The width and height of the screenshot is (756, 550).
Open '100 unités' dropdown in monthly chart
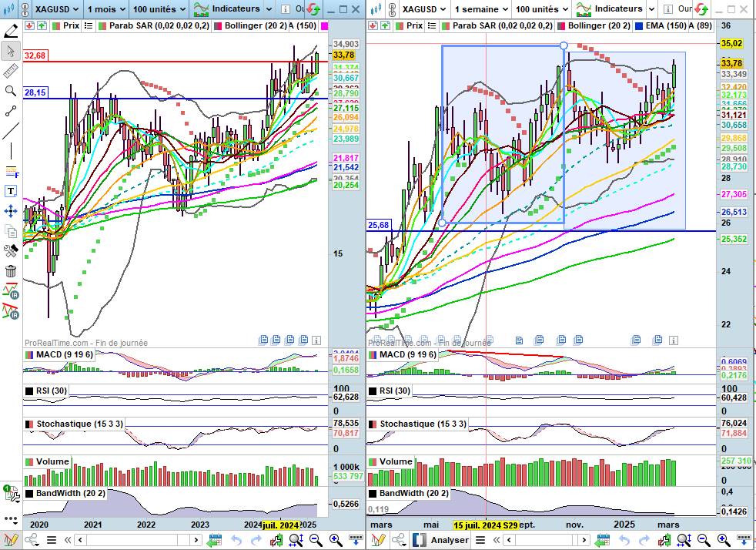click(x=159, y=8)
